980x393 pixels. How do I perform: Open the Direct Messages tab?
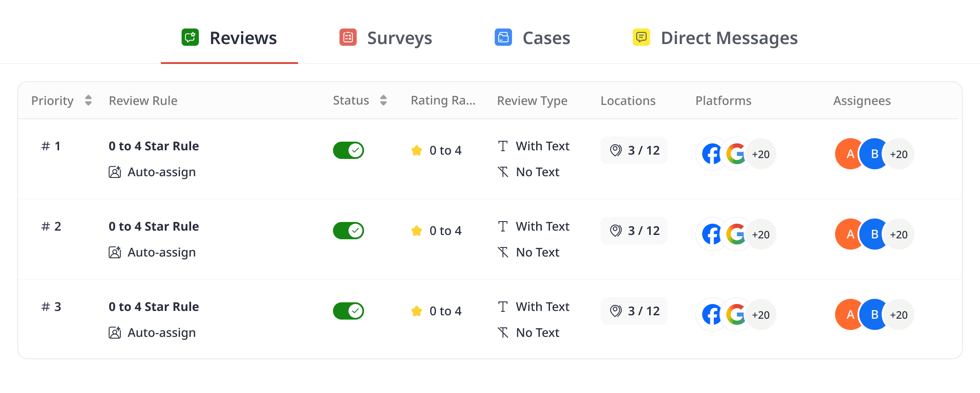coord(715,38)
